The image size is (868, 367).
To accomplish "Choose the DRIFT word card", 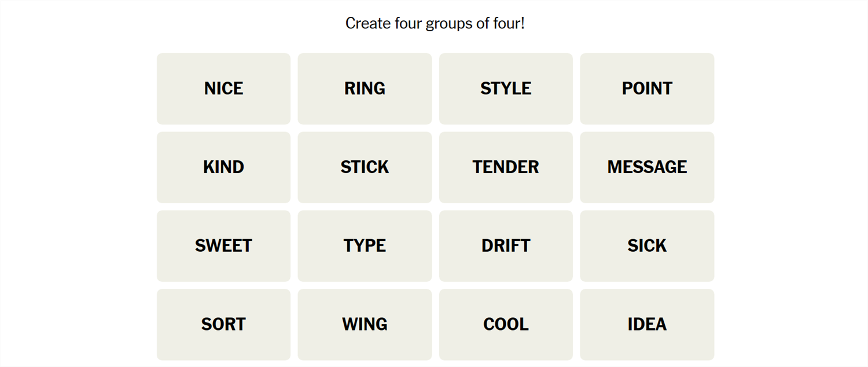I will [x=506, y=245].
